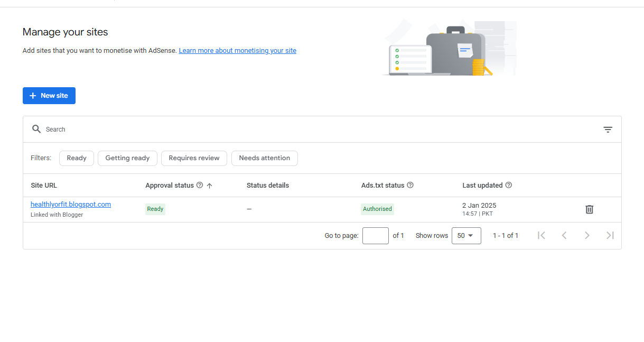
Task: Click the Site URL column header
Action: pyautogui.click(x=44, y=186)
